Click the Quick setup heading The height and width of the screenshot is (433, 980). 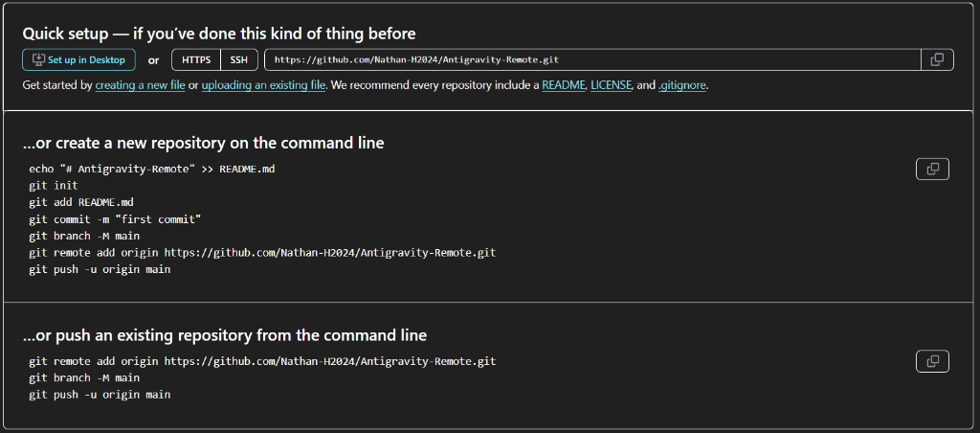pos(219,34)
